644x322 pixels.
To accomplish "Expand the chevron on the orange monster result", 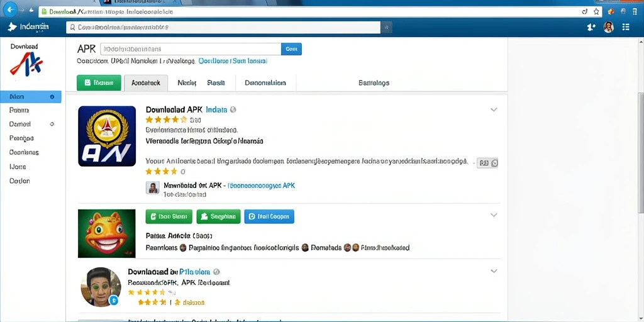I will coord(494,215).
